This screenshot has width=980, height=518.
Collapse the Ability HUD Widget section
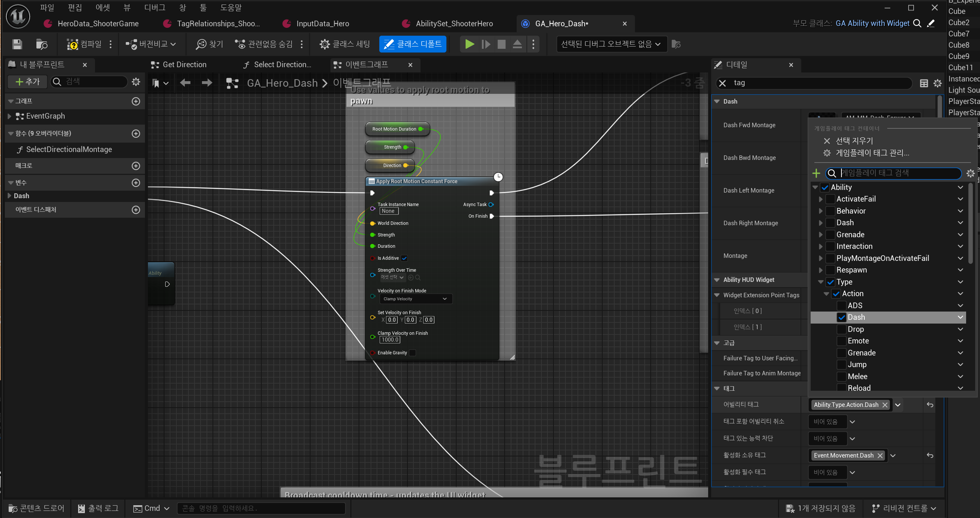717,280
